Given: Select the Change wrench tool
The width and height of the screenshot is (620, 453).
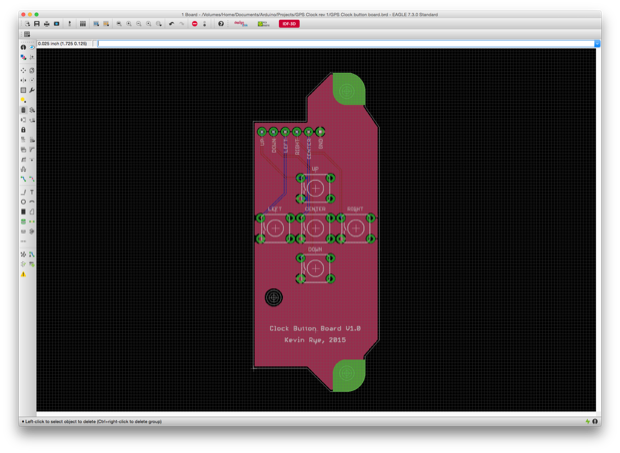Looking at the screenshot, I should coord(32,90).
